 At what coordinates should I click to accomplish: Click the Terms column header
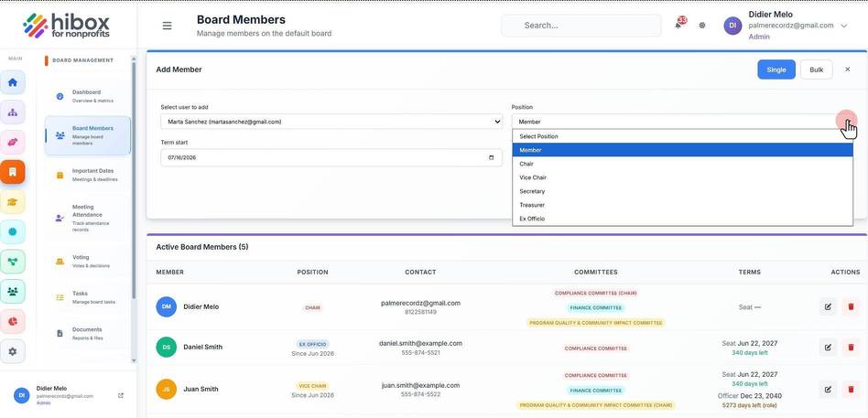coord(750,272)
